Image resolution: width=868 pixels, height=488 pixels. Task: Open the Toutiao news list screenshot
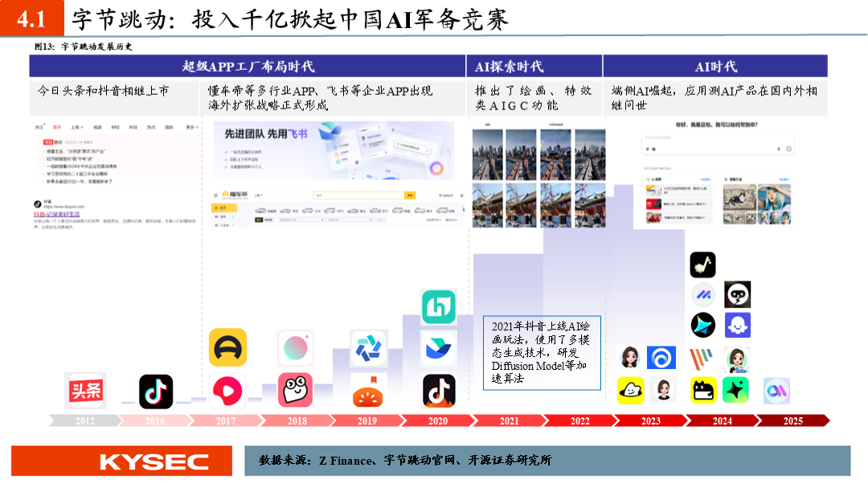click(x=116, y=154)
